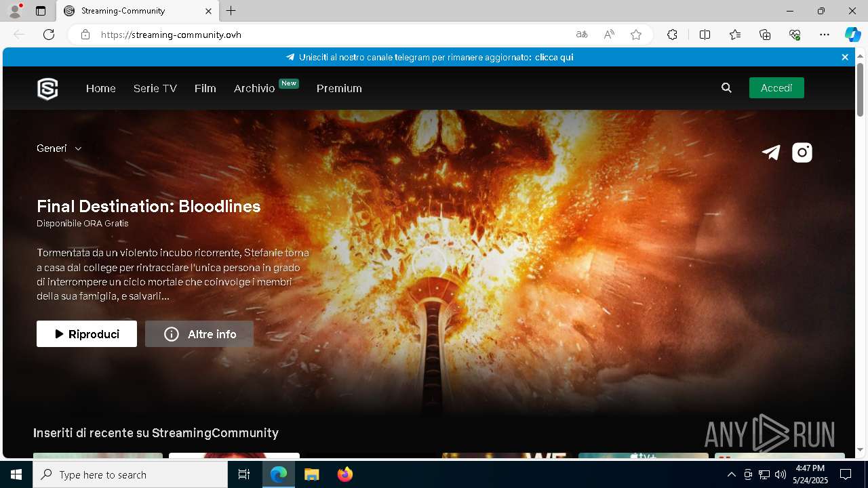Click the translate page icon
868x488 pixels.
[x=582, y=35]
